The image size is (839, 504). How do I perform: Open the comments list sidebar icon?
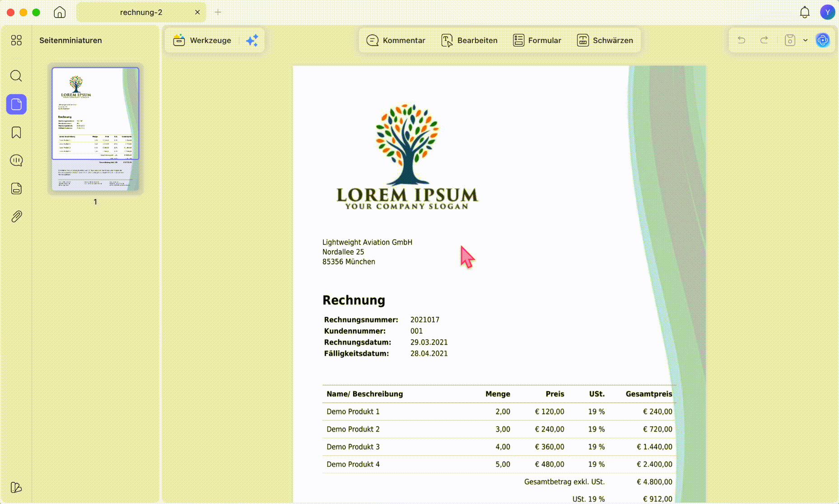click(16, 160)
